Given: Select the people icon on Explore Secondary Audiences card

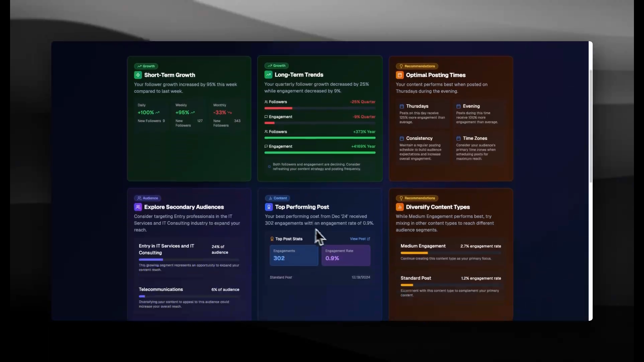Looking at the screenshot, I should (x=139, y=207).
